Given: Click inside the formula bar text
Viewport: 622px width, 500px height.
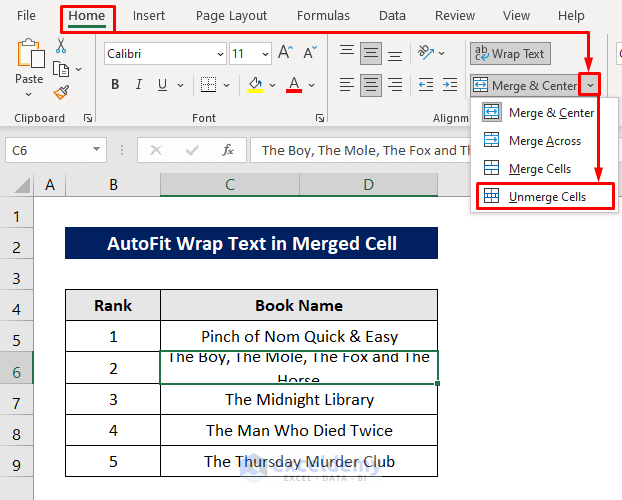Looking at the screenshot, I should click(360, 150).
